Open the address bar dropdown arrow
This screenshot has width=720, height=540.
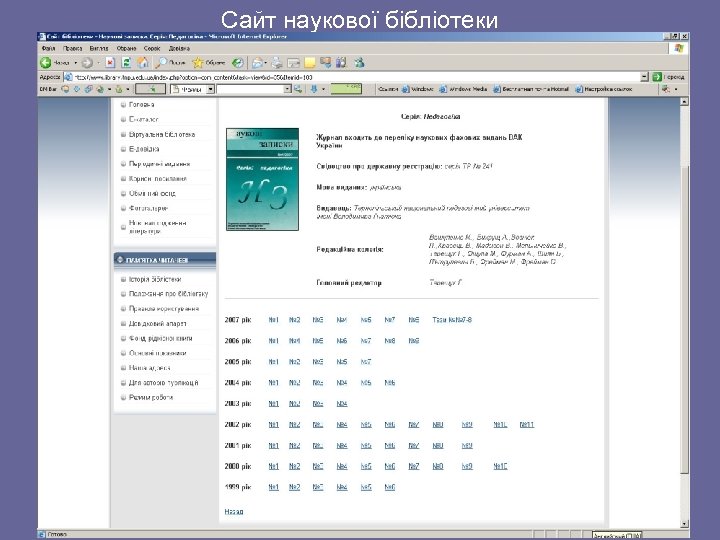pos(644,77)
